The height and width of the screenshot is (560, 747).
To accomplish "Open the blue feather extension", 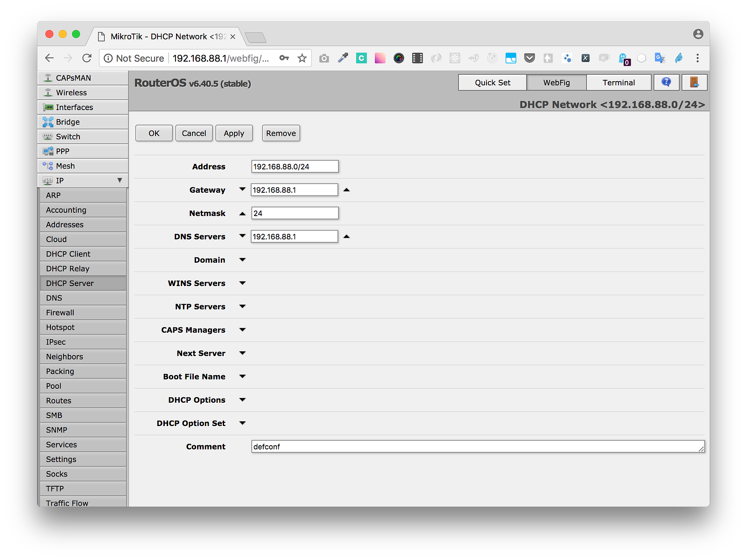I will 679,58.
